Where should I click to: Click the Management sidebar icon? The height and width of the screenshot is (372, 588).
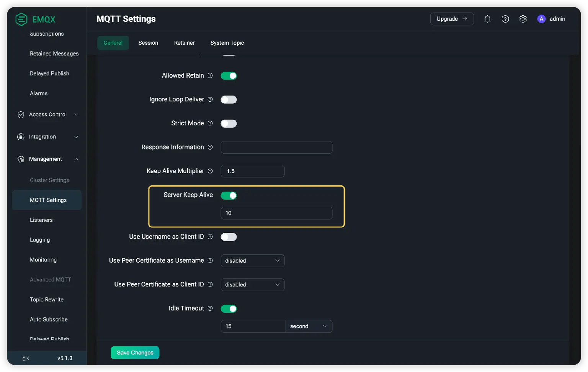tap(20, 159)
